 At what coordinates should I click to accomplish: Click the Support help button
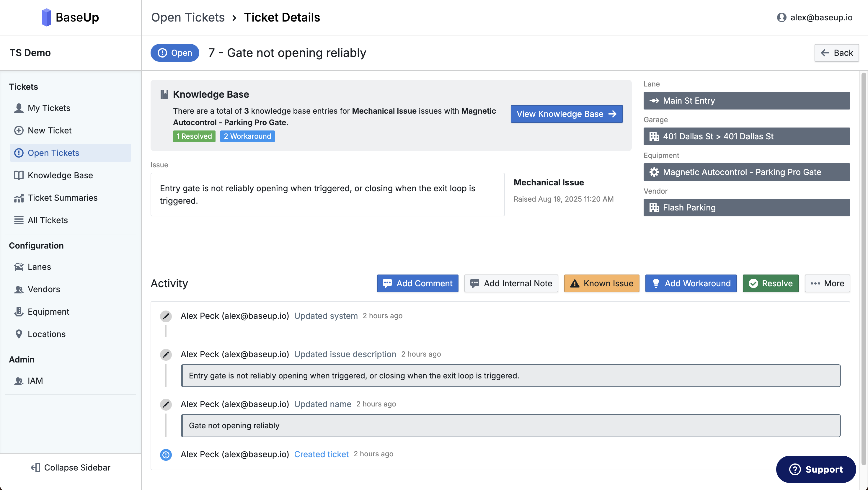click(816, 469)
